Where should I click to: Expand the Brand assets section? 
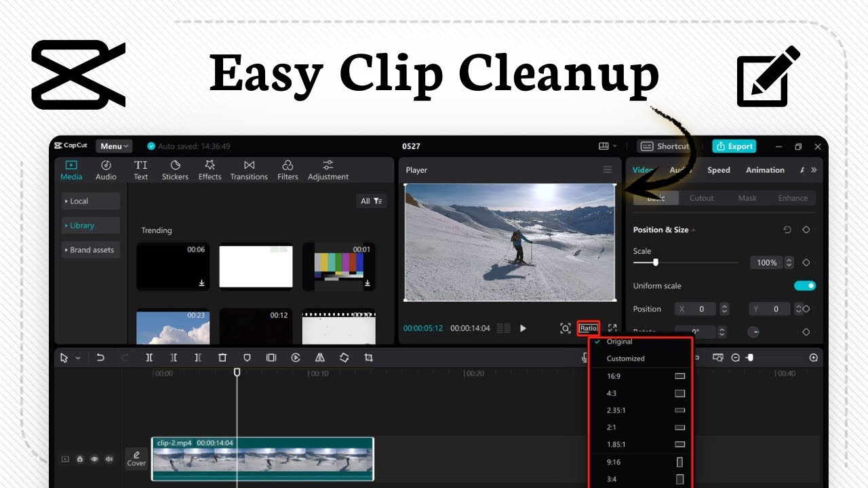tap(91, 250)
